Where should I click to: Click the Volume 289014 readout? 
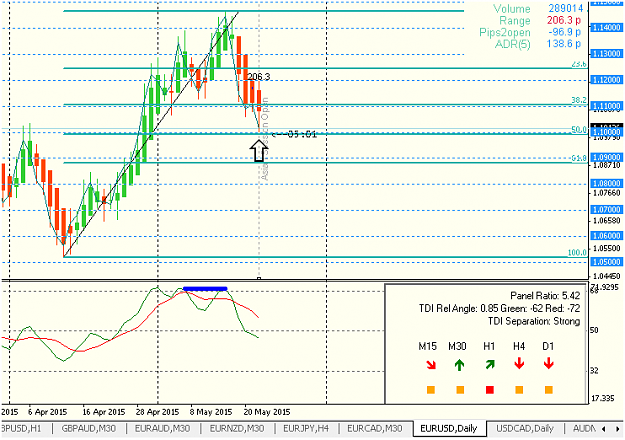(538, 8)
